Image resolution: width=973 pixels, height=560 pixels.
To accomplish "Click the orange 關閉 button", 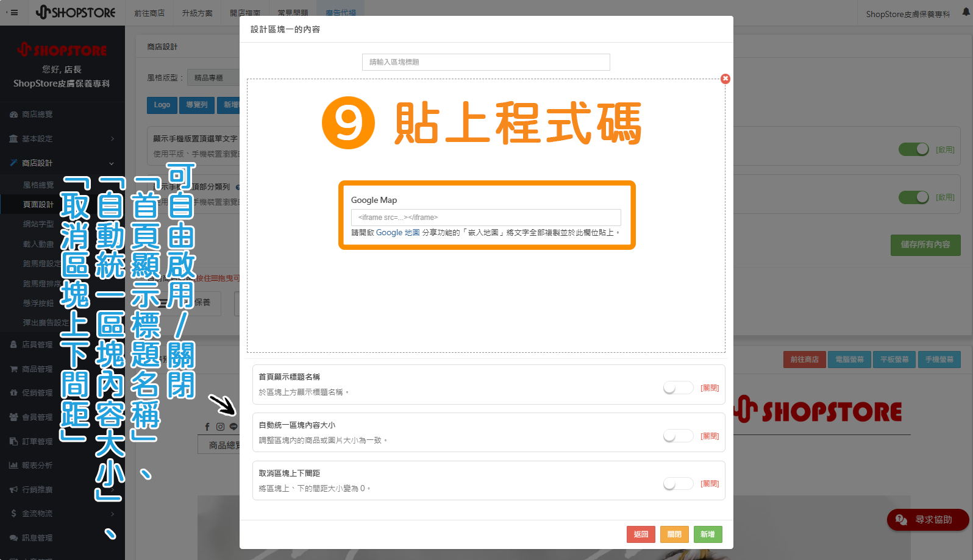I will coord(674,534).
